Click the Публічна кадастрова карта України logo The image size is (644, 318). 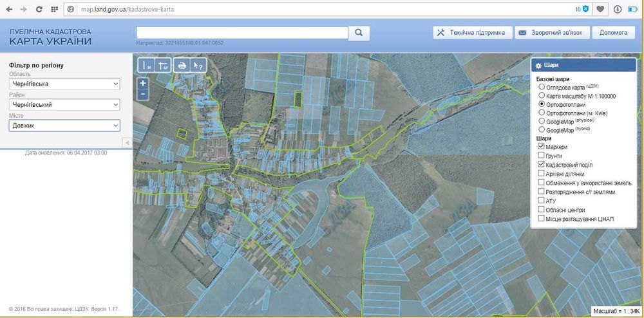pyautogui.click(x=50, y=37)
